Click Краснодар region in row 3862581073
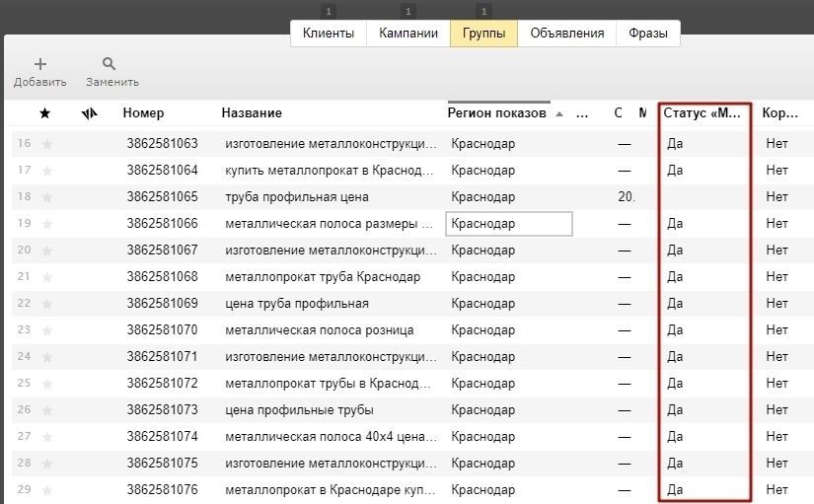The image size is (814, 504). pyautogui.click(x=482, y=410)
